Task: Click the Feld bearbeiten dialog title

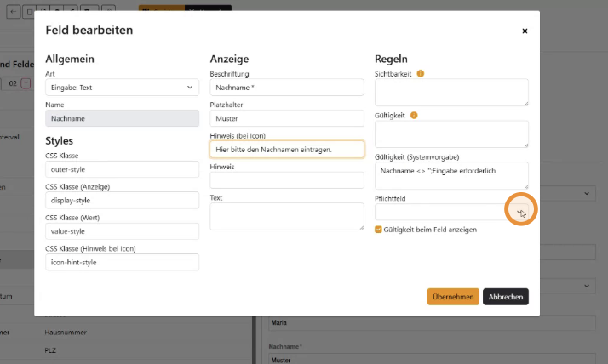Action: tap(89, 31)
